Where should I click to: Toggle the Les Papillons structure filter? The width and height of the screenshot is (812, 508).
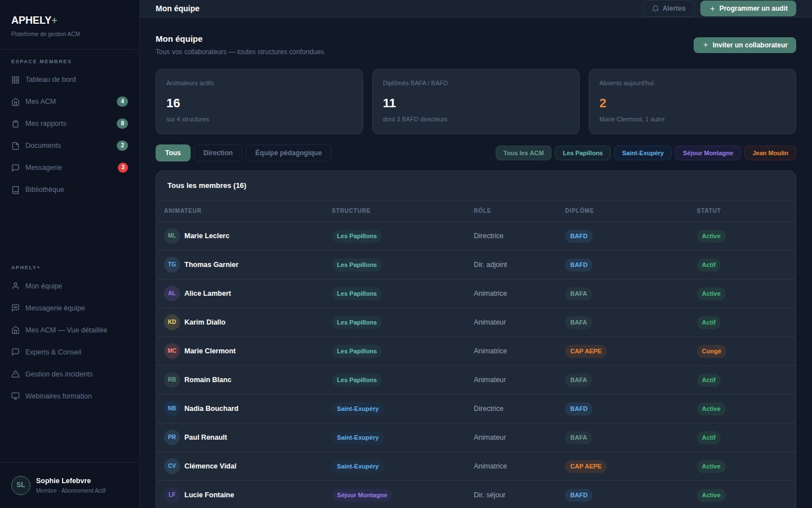click(x=582, y=153)
